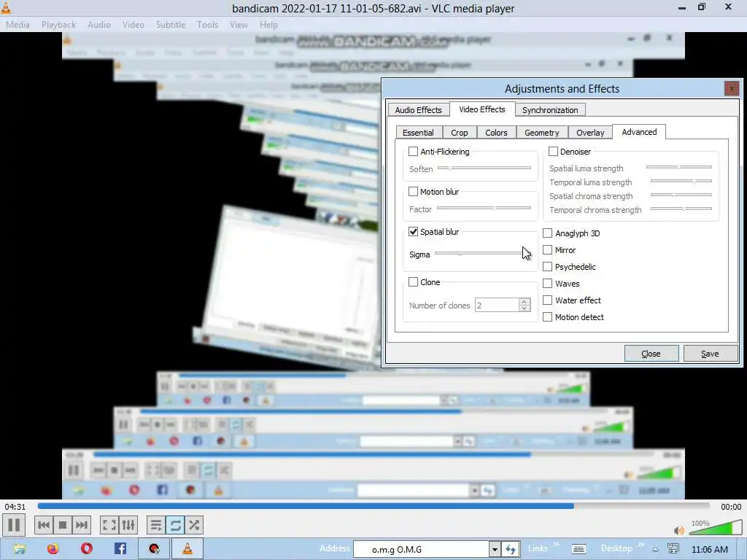The height and width of the screenshot is (560, 747).
Task: Enable the Water effect checkbox
Action: click(547, 300)
